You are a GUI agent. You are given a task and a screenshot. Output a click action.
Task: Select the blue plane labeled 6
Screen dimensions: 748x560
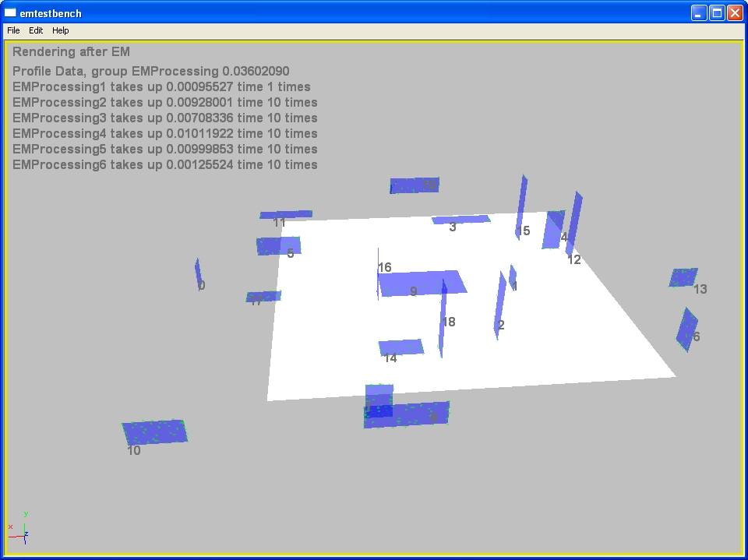pyautogui.click(x=686, y=329)
